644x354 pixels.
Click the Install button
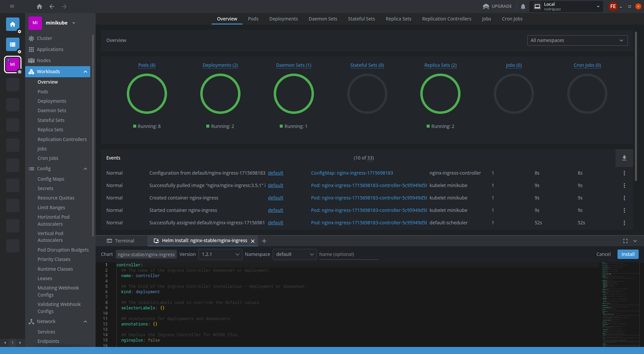pyautogui.click(x=628, y=254)
